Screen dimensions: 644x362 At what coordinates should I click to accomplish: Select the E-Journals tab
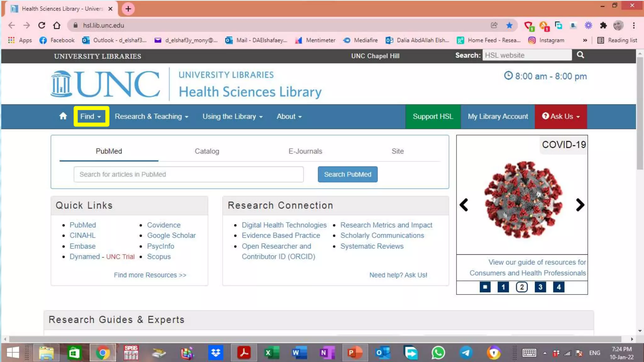(x=305, y=151)
